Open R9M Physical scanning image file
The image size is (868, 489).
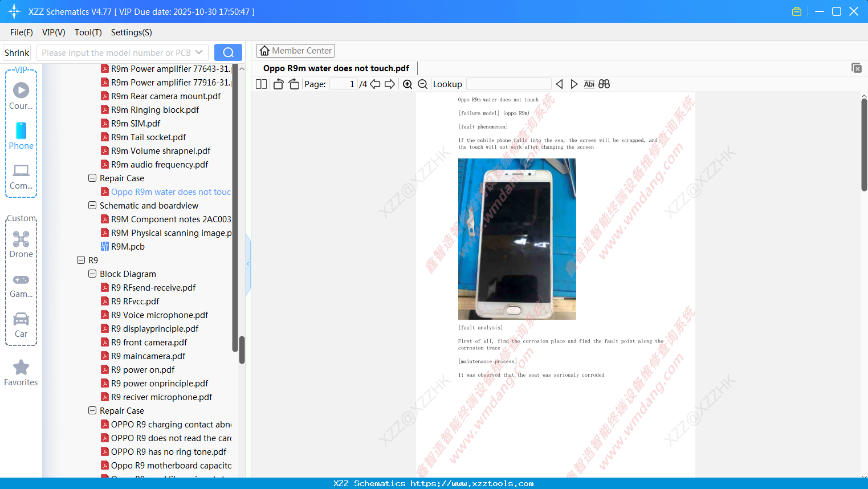[x=166, y=233]
